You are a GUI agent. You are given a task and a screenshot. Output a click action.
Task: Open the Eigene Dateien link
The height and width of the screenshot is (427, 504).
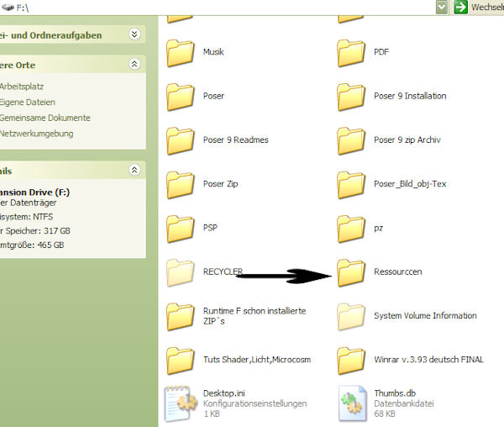point(28,103)
